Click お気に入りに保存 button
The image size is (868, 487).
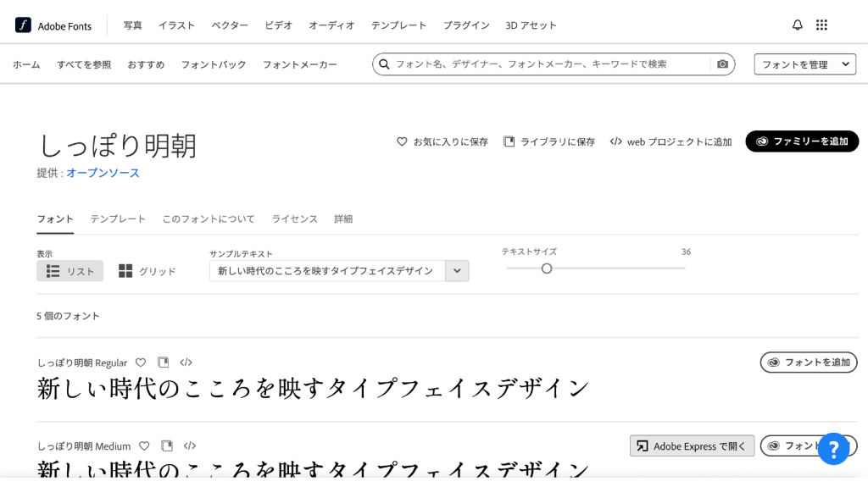(x=442, y=141)
